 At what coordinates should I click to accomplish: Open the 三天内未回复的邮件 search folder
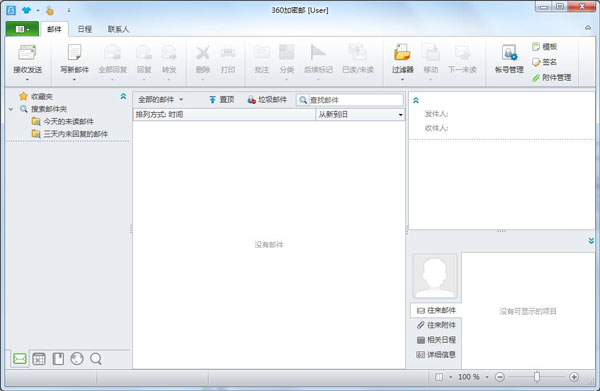pos(70,134)
